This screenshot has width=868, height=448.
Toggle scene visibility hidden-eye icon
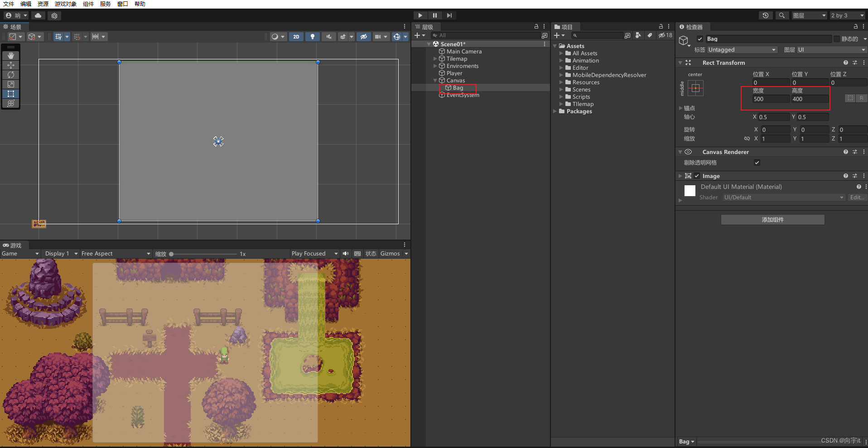[x=364, y=37]
